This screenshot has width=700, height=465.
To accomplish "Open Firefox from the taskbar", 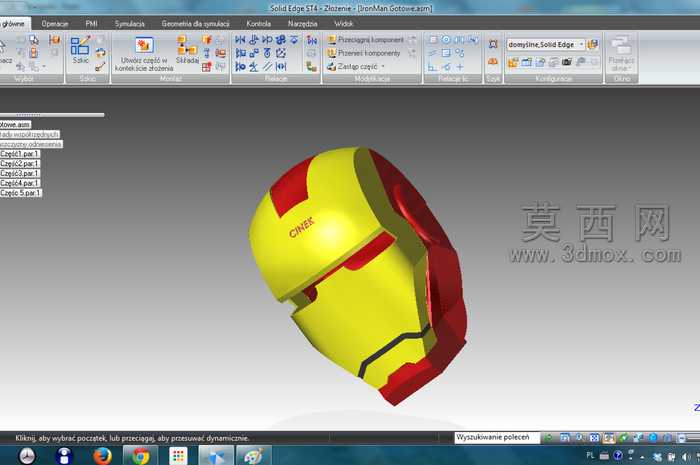I will [x=102, y=456].
